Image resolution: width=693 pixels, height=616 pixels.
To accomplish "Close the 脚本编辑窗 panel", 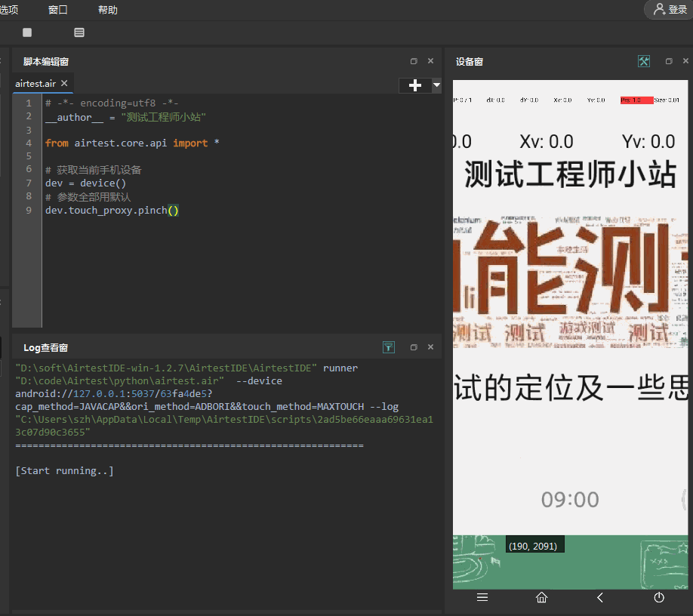I will pos(430,61).
